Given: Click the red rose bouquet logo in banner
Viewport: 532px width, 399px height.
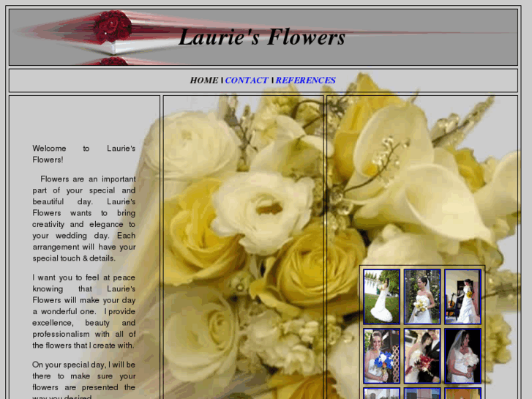Looking at the screenshot, I should pos(112,27).
